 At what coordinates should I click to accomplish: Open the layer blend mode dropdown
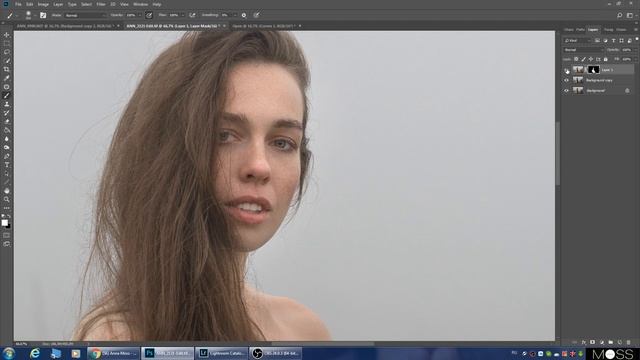583,50
